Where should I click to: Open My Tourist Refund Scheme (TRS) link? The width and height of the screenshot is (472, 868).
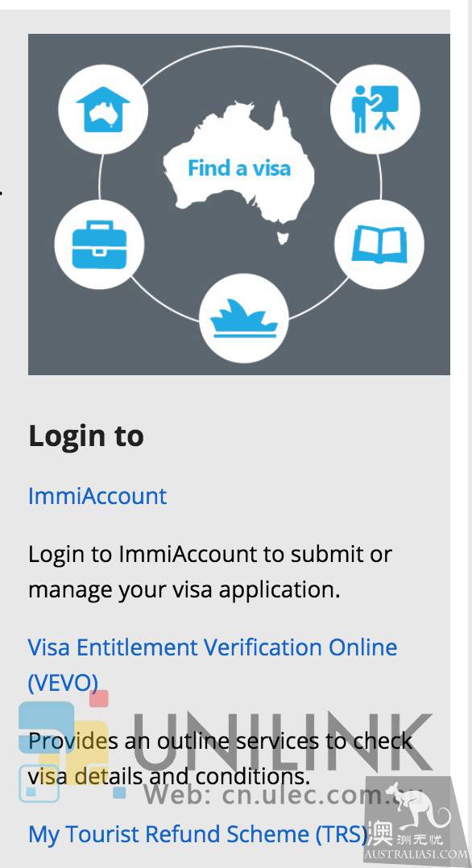198,833
